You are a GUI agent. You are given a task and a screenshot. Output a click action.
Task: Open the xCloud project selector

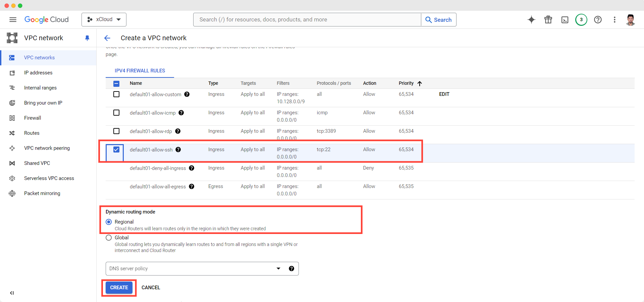[104, 19]
